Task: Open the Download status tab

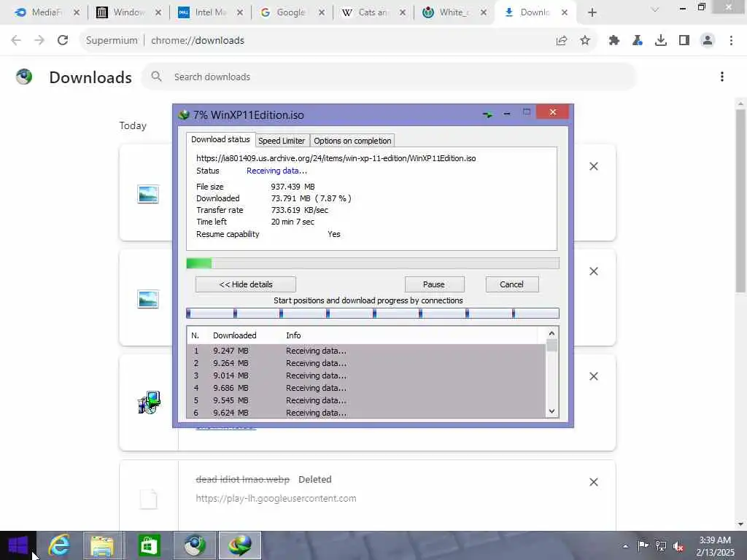Action: (220, 139)
